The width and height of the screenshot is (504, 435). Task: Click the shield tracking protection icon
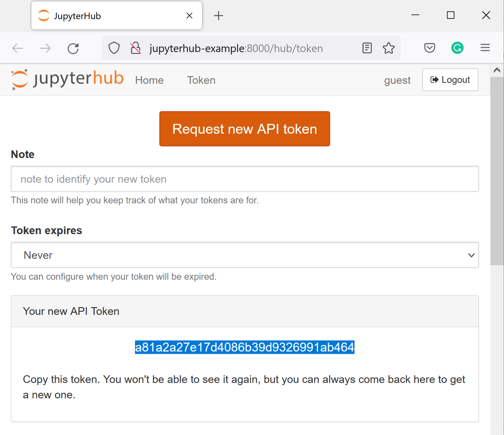tap(114, 48)
